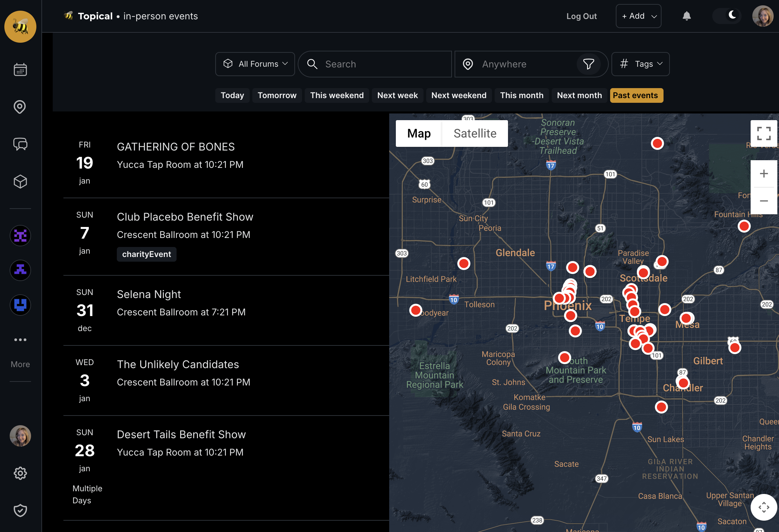Toggle dark mode switch
779x532 pixels.
[x=726, y=16]
